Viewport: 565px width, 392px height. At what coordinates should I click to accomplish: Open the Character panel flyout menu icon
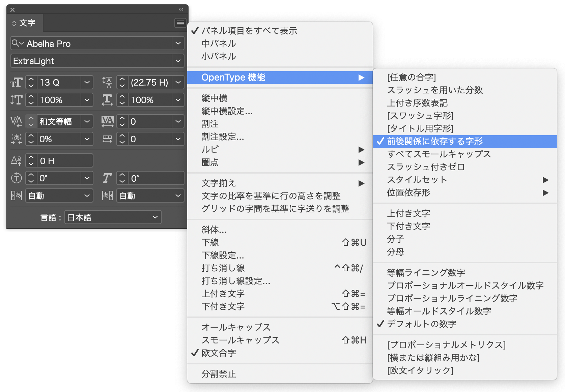180,23
